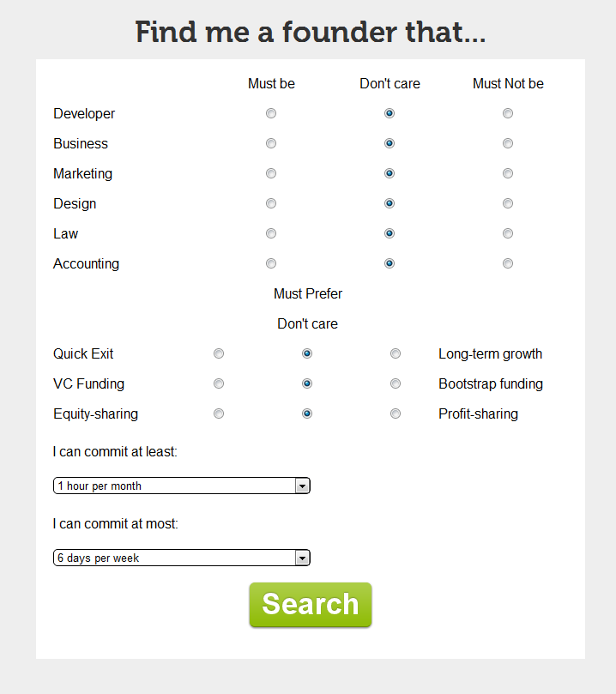Screen dimensions: 616x694
Task: Prefer Equity-sharing option
Action: [x=219, y=413]
